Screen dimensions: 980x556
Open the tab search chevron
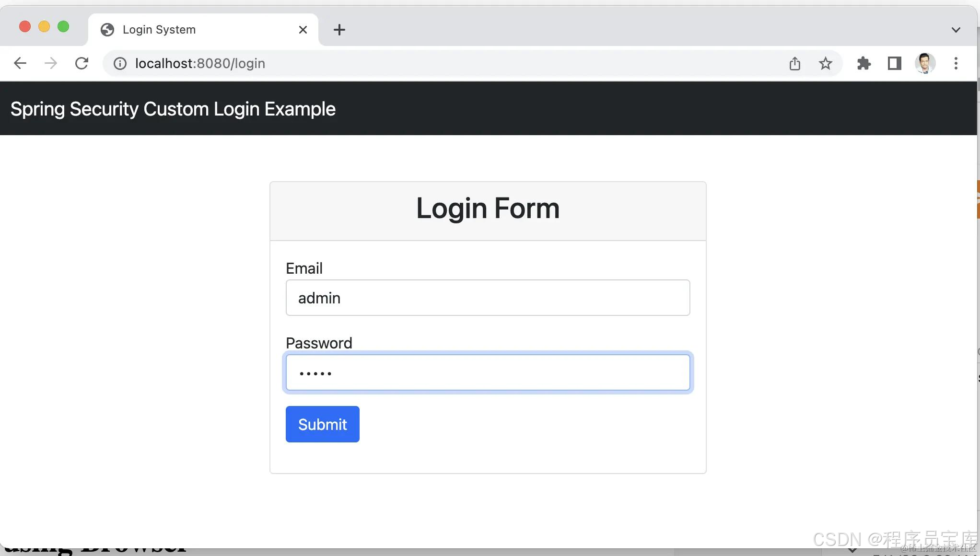pyautogui.click(x=956, y=29)
